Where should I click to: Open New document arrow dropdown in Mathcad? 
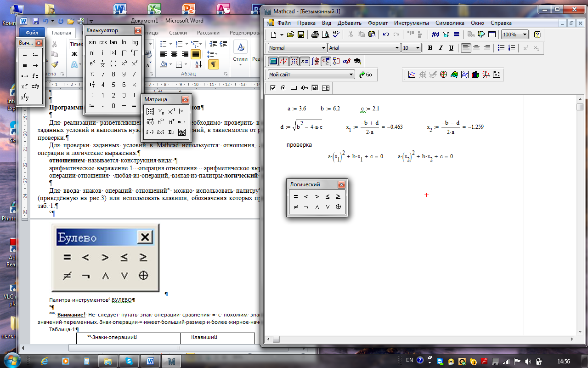[x=281, y=34]
